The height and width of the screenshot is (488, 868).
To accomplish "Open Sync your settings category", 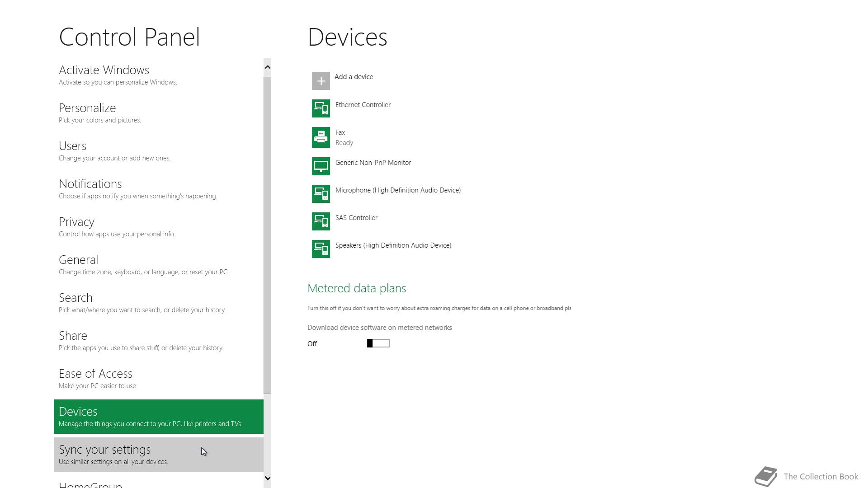I will coord(104,450).
